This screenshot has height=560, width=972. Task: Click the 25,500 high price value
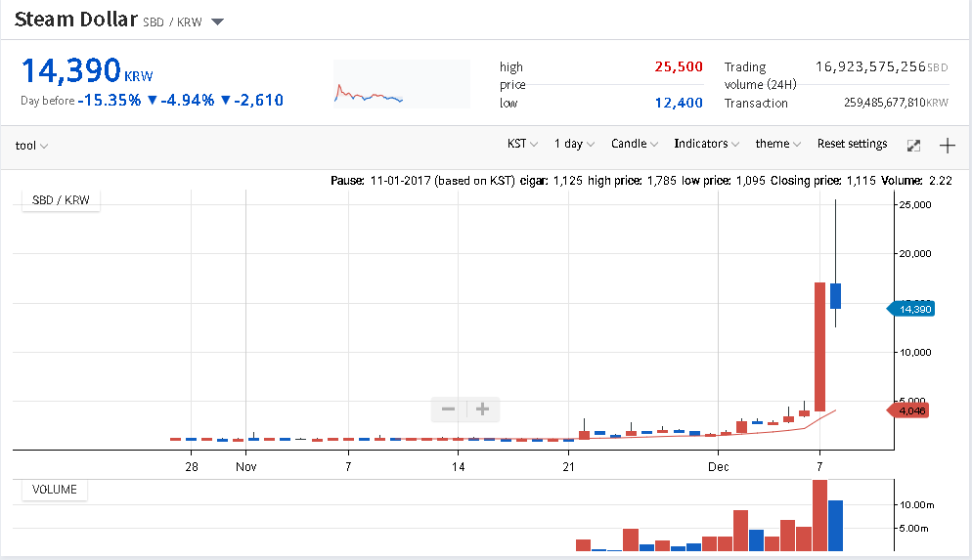pos(679,66)
